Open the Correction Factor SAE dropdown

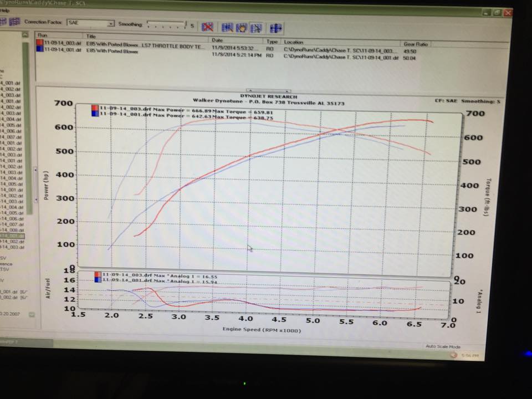111,23
